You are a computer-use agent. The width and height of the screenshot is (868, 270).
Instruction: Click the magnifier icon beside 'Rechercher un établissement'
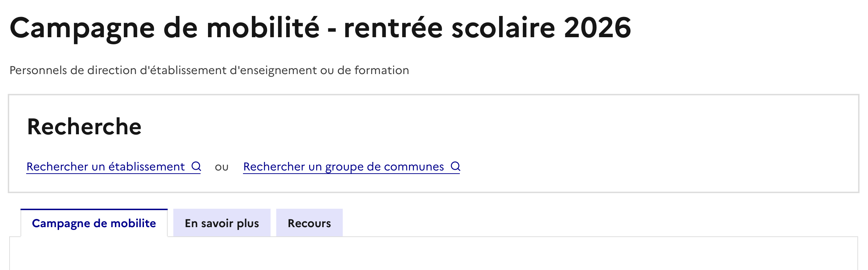196,166
